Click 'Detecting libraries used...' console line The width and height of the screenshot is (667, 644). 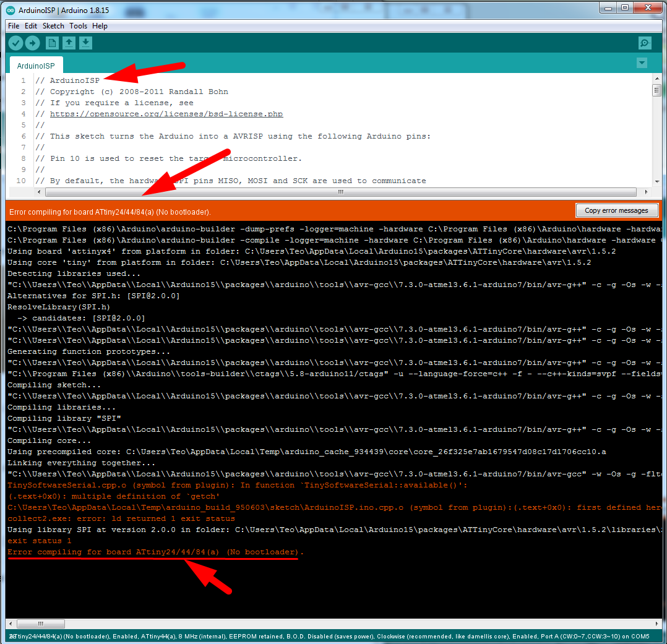(74, 273)
